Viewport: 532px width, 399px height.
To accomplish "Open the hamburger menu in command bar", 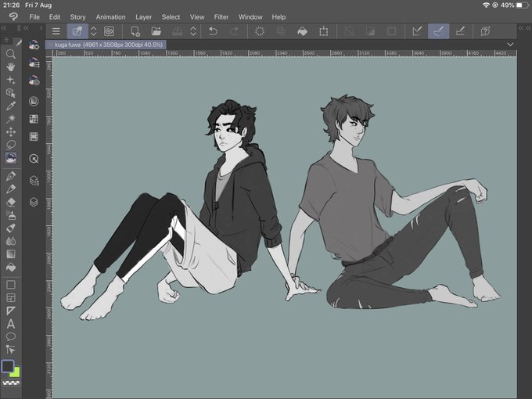I will click(56, 31).
